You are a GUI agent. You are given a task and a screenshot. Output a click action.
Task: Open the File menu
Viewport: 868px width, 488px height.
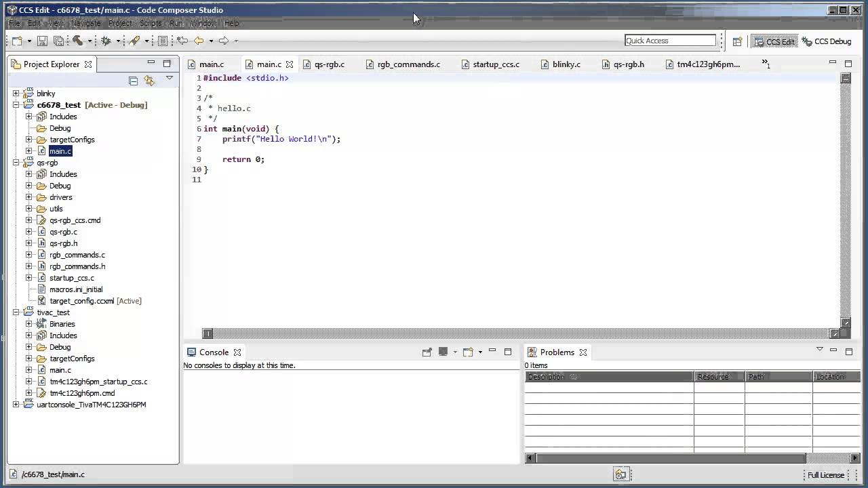tap(14, 23)
